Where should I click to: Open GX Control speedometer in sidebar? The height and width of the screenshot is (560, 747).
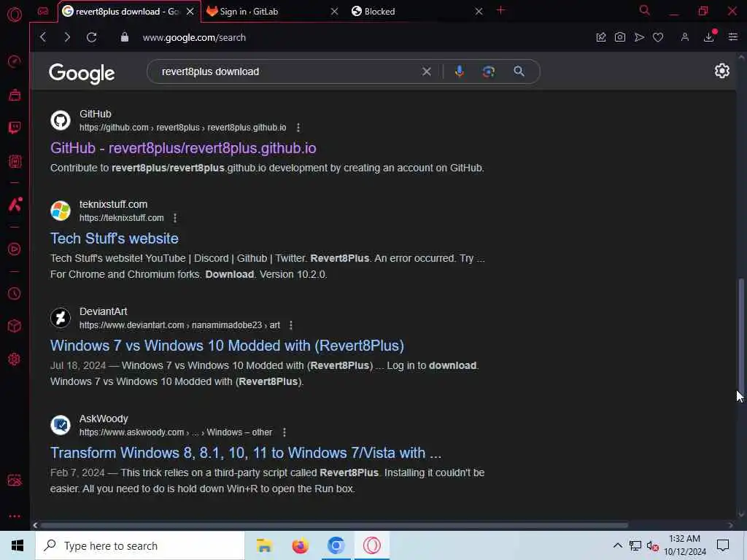(x=15, y=61)
